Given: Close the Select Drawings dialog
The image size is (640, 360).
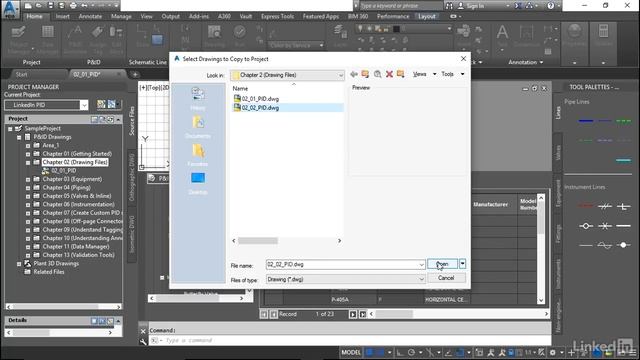Looking at the screenshot, I should tap(463, 59).
